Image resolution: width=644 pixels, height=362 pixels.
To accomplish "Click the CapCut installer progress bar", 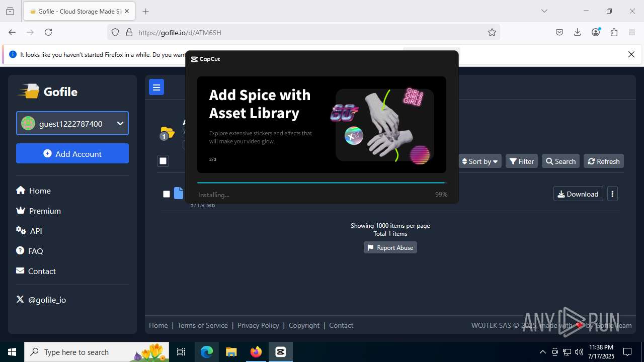I will [x=321, y=183].
